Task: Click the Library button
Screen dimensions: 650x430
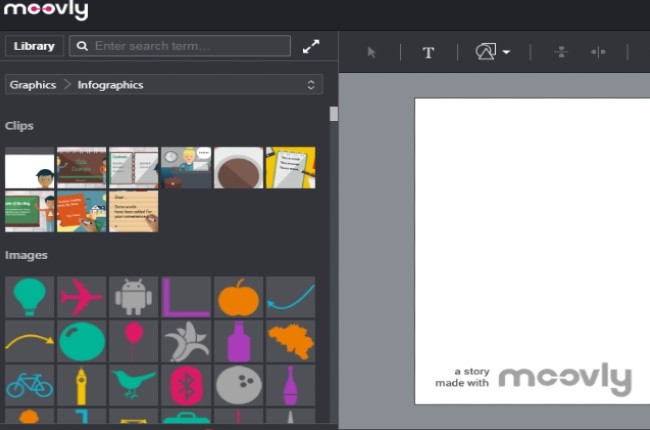Action: click(x=34, y=46)
